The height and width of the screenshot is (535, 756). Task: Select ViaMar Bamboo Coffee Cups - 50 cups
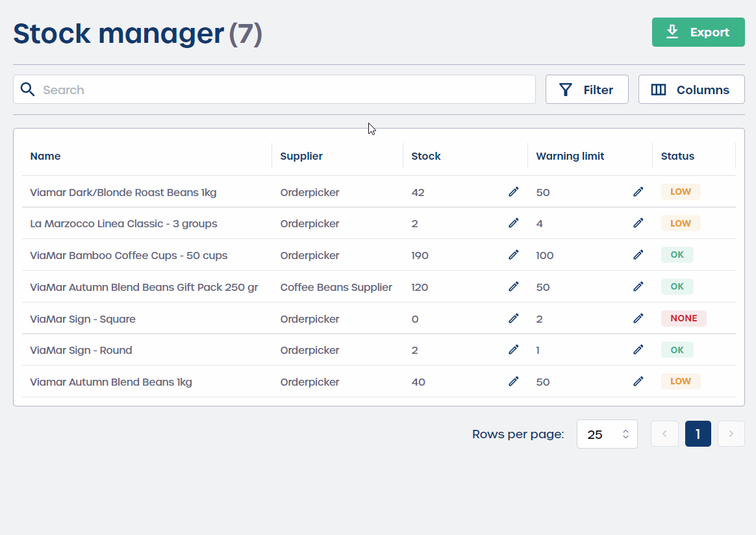coord(129,255)
